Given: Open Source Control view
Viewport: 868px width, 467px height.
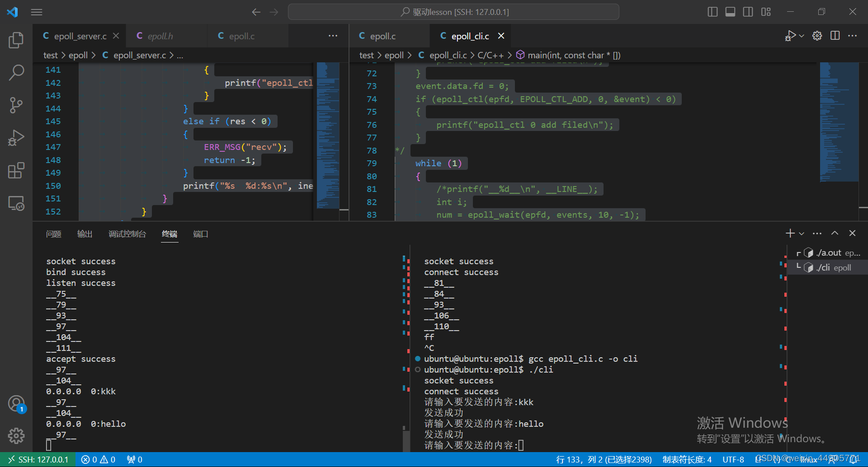Looking at the screenshot, I should 16,105.
